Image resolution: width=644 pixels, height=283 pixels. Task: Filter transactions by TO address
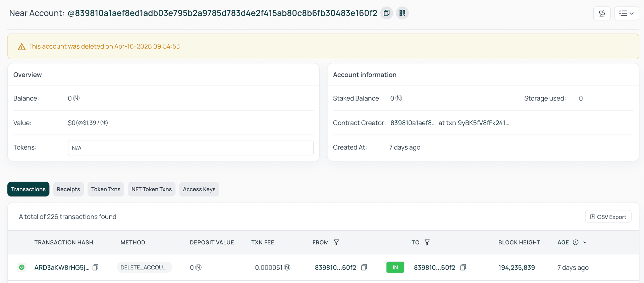427,242
